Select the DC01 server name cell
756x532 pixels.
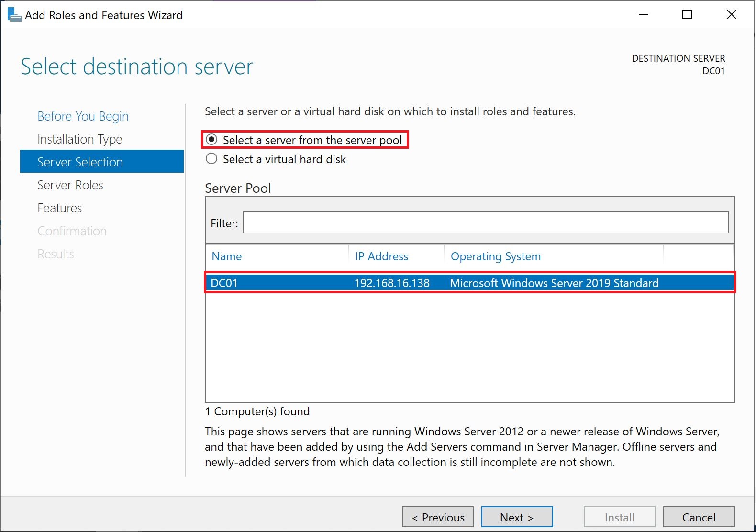pos(224,283)
